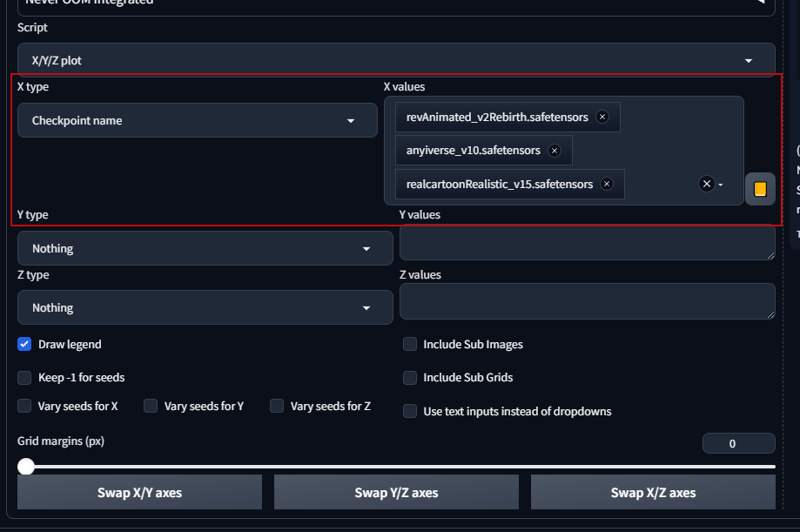
Task: Click into the Y values text box
Action: tap(588, 243)
